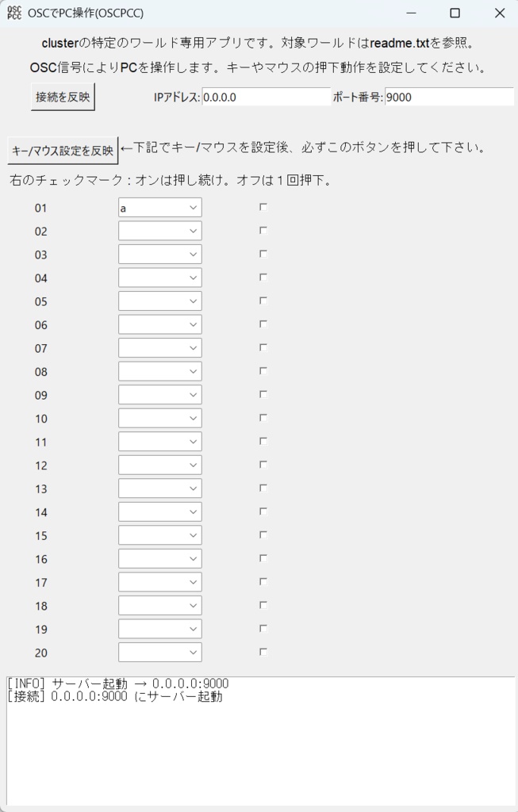This screenshot has height=812, width=518.
Task: Maximize the OSCPCC window
Action: 455,13
